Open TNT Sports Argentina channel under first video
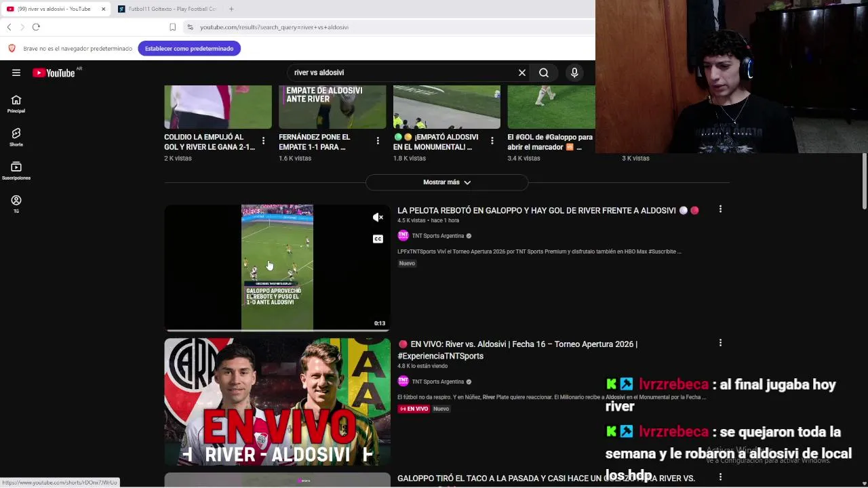Screen dimensions: 868x488 pos(438,236)
